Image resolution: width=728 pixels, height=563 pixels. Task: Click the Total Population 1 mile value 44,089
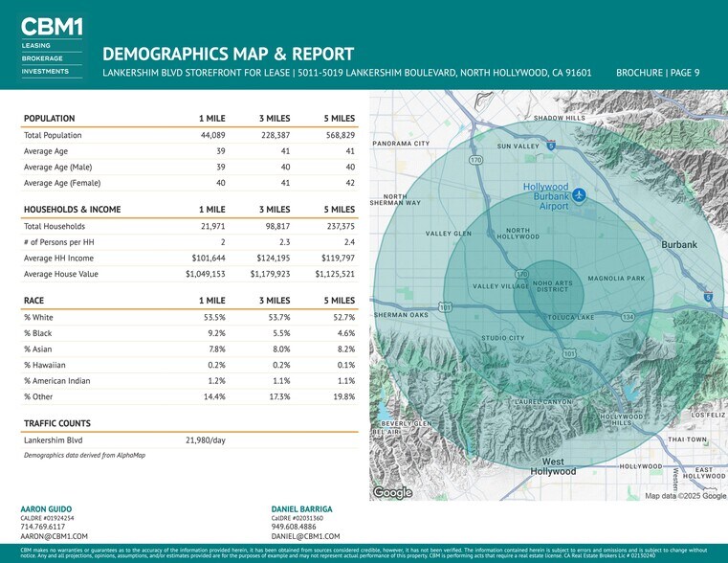point(213,135)
